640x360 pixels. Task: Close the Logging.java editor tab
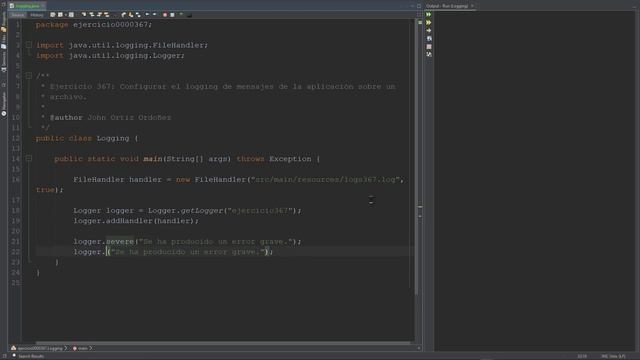pos(43,6)
